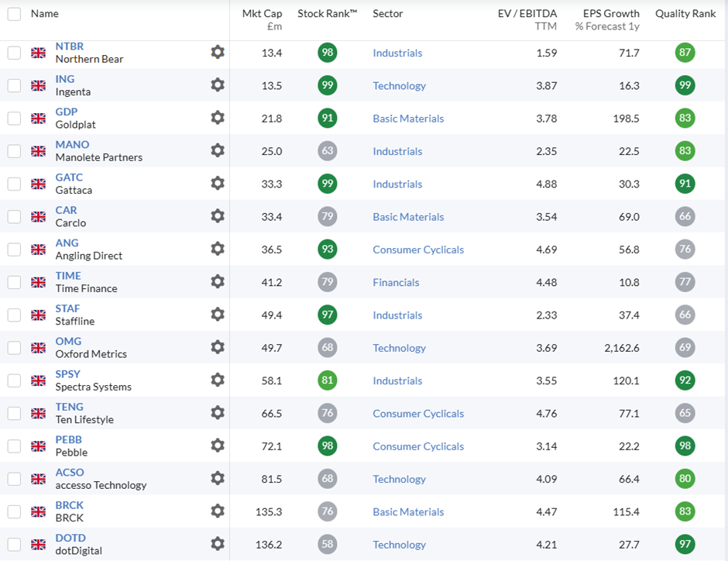Open Manolete Partners gear options
728x561 pixels.
tap(218, 150)
